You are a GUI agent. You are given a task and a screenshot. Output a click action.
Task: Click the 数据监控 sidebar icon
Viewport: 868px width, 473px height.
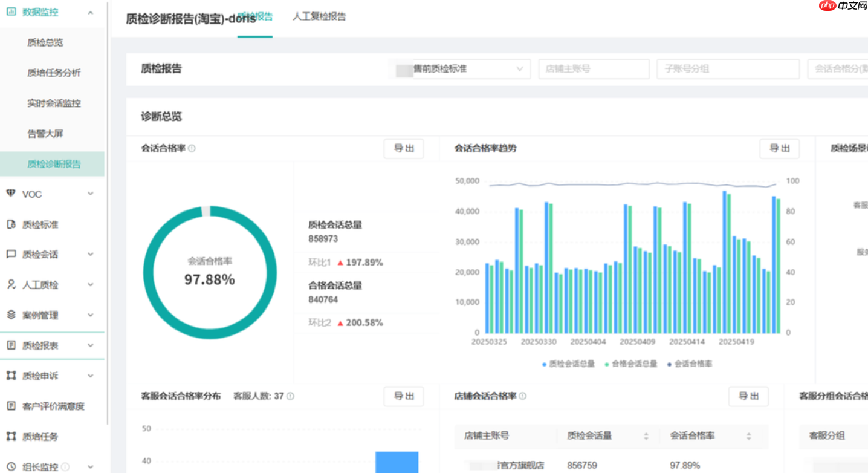click(10, 11)
